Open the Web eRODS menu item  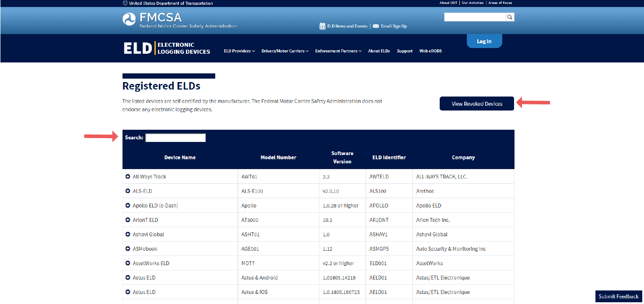tap(430, 51)
